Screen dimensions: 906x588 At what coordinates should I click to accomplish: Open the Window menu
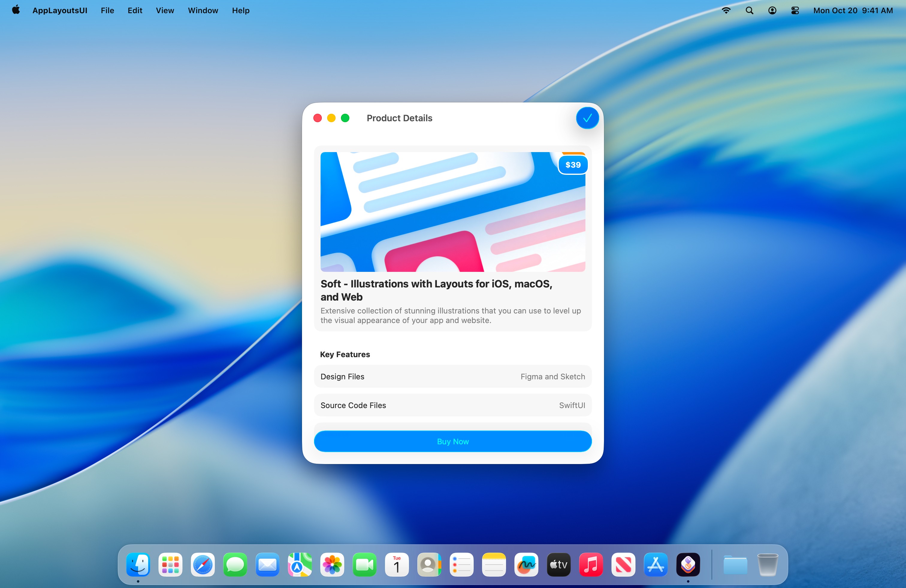203,10
